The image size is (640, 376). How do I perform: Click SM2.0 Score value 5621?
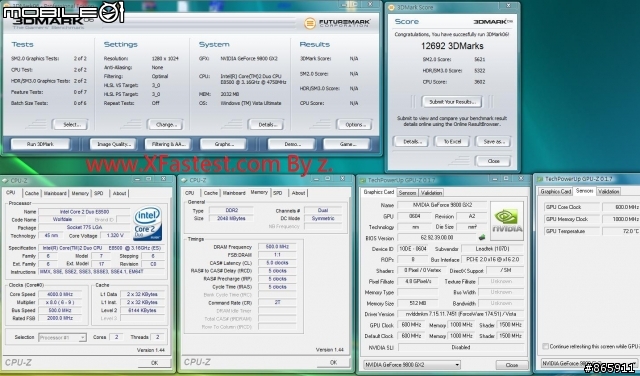click(480, 60)
